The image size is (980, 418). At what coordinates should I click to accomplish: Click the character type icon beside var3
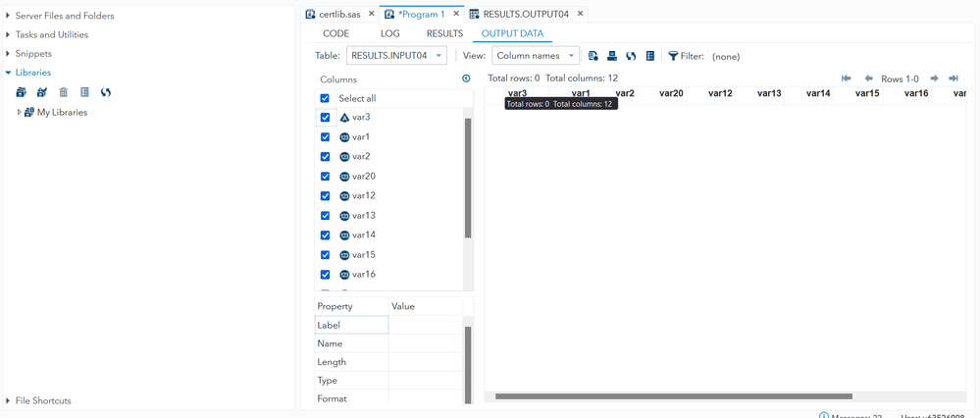[344, 118]
